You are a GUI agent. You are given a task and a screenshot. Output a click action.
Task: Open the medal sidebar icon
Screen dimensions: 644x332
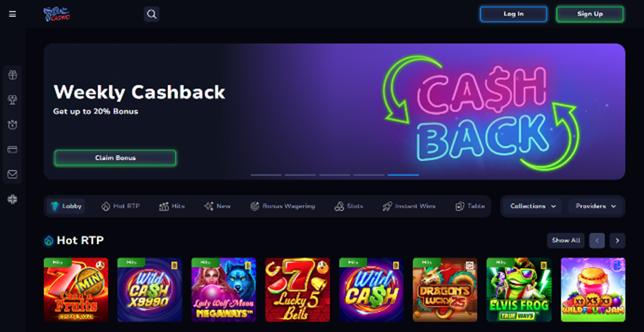[x=12, y=125]
